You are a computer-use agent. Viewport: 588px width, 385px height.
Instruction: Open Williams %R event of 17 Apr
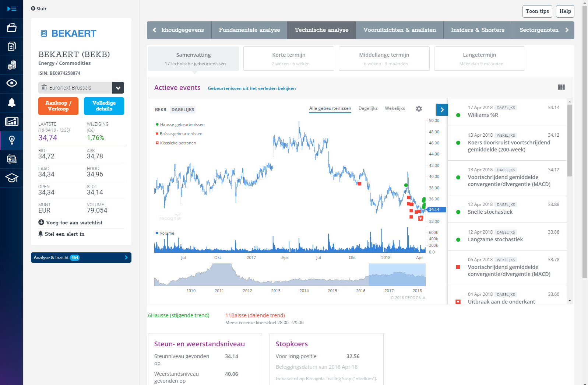coord(507,112)
